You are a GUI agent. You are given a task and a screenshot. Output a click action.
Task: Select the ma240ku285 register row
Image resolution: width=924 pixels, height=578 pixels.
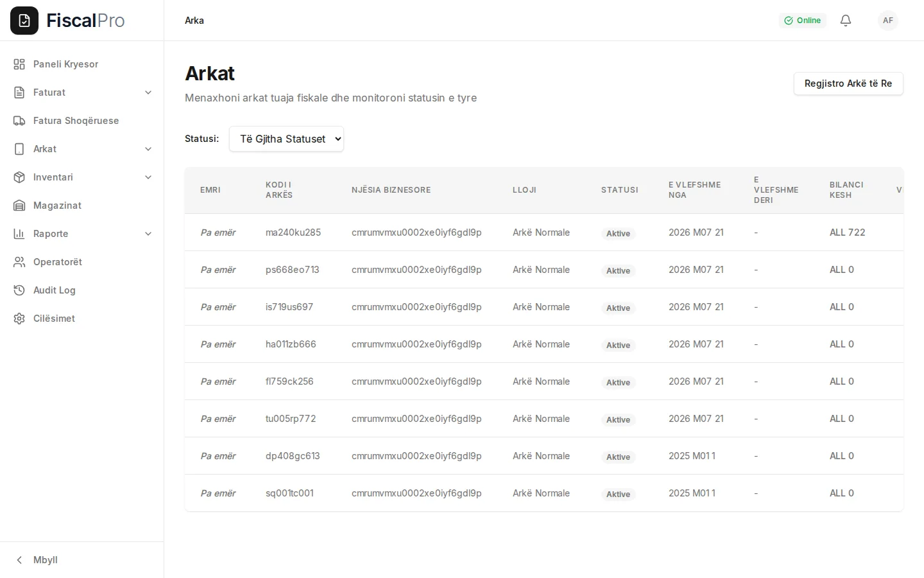[544, 232]
